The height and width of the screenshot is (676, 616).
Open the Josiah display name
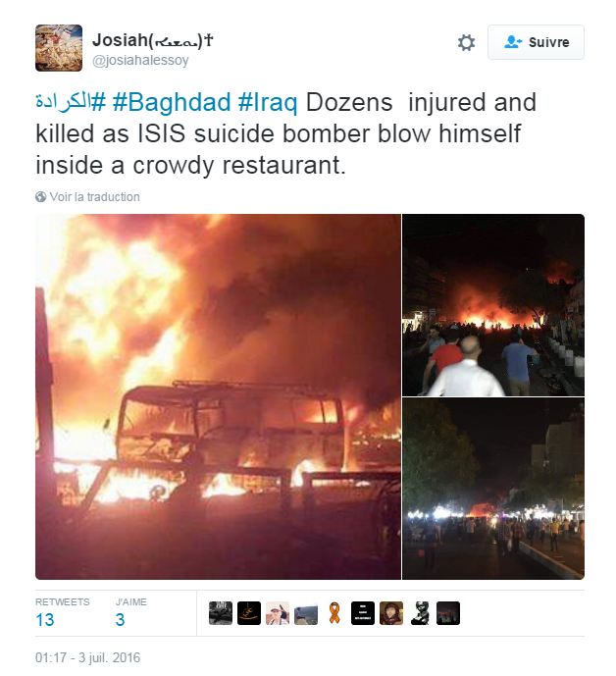point(153,40)
